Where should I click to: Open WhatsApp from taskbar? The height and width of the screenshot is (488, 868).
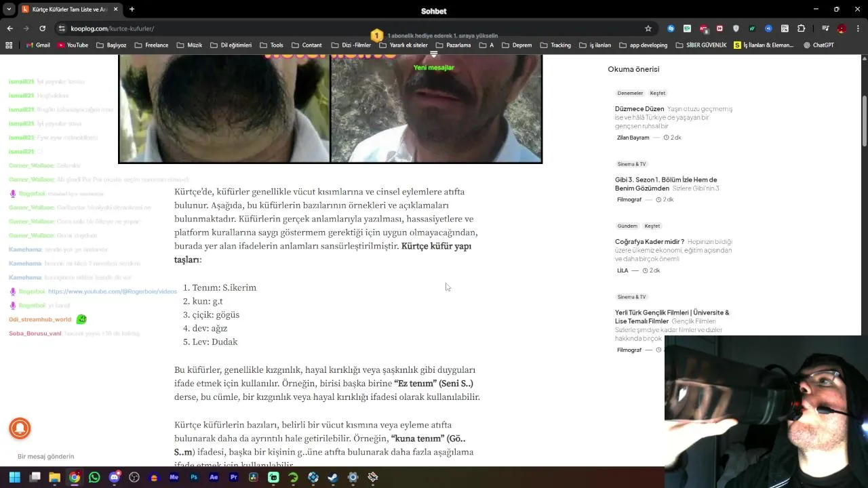(x=94, y=477)
